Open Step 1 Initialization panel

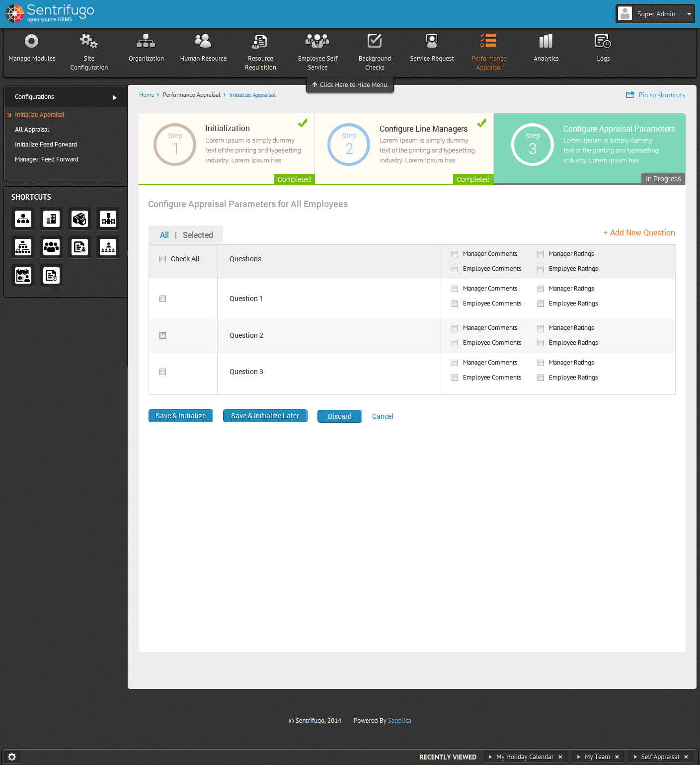(x=227, y=149)
